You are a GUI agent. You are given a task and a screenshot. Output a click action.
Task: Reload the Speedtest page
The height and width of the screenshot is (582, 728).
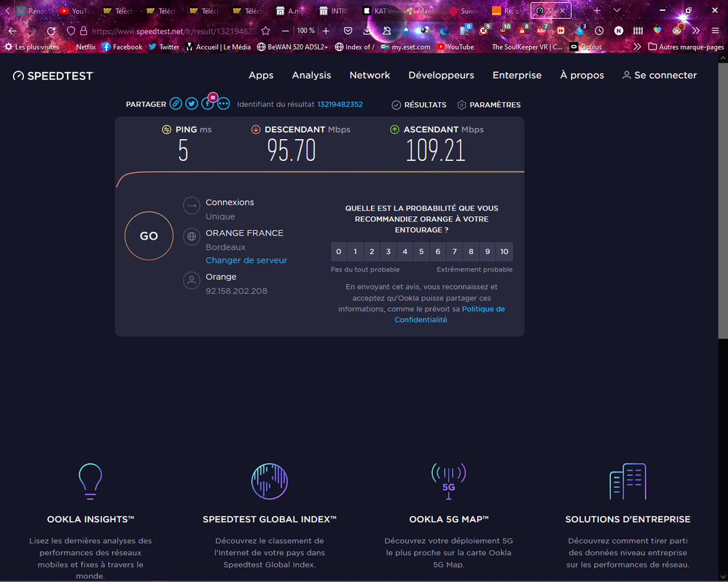pyautogui.click(x=52, y=31)
